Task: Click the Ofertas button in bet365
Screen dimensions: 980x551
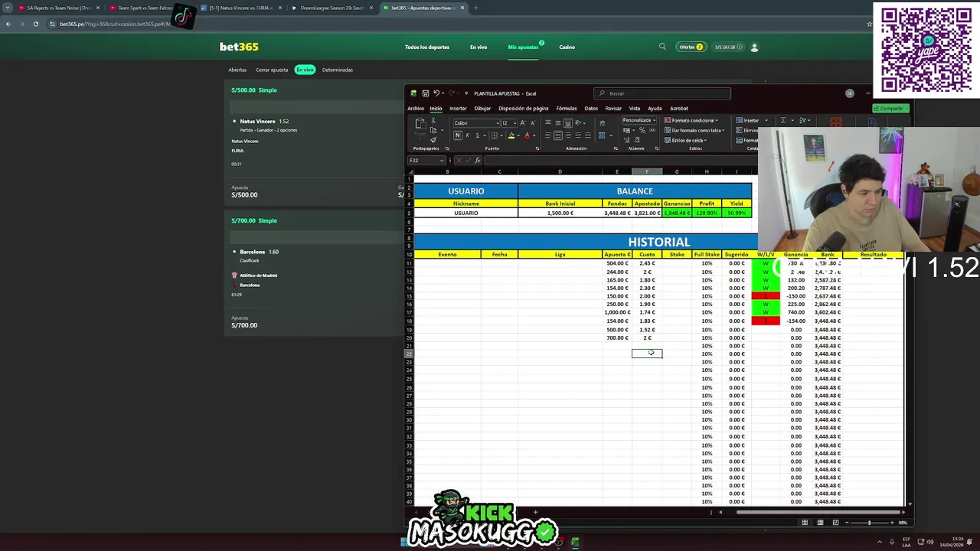Action: click(x=691, y=47)
